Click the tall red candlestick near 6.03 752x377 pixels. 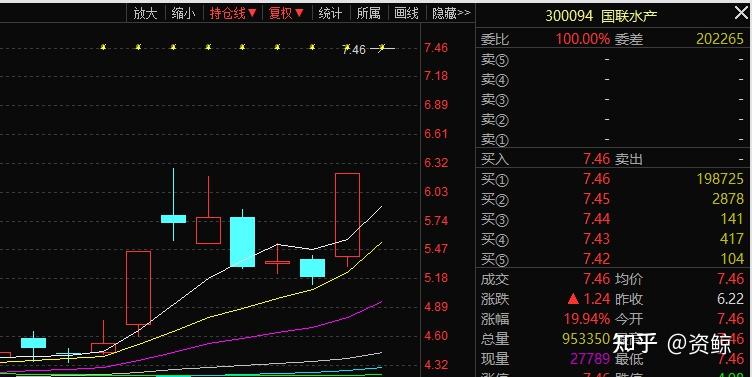347,215
